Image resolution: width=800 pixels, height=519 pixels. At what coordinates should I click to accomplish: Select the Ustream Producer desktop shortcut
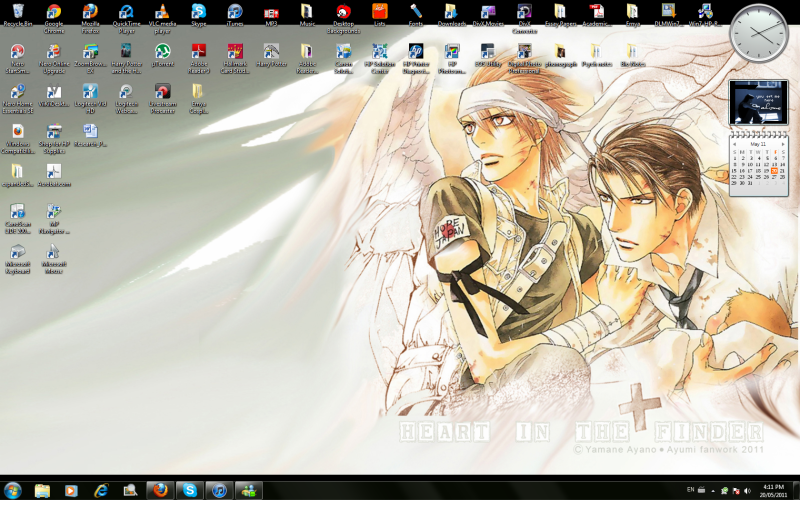click(x=162, y=99)
